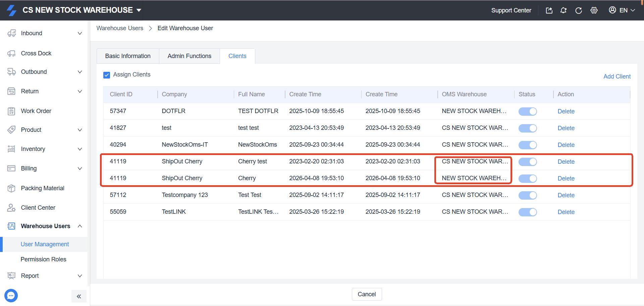
Task: Disable status toggle for TestLINK row
Action: coord(528,212)
